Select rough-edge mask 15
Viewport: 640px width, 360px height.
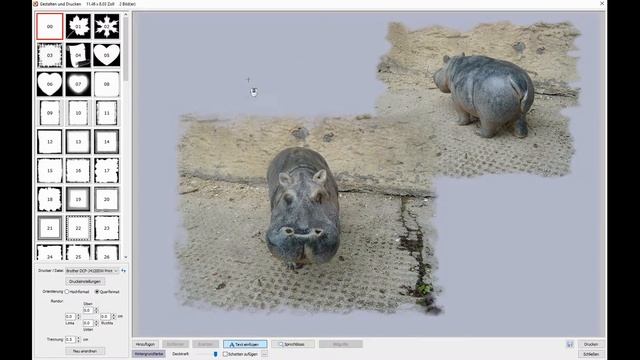(x=50, y=171)
